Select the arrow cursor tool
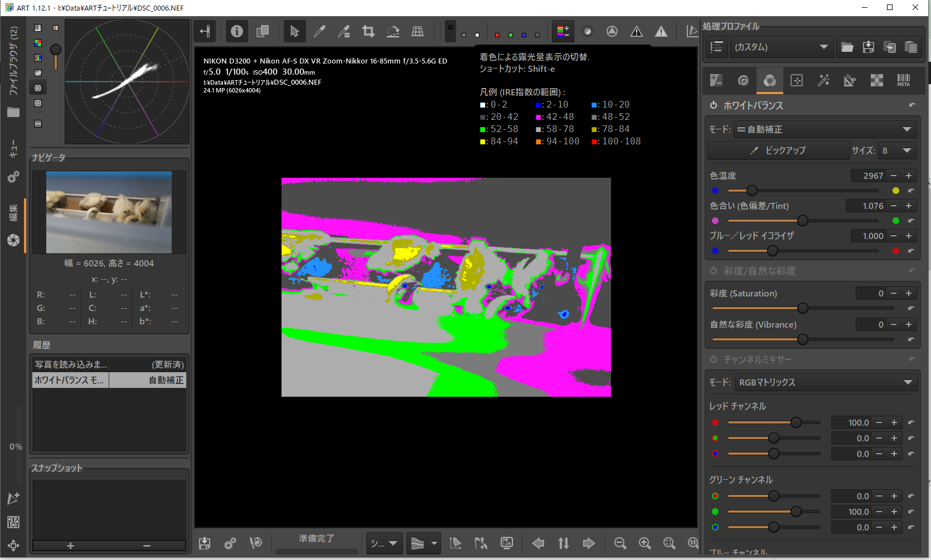Viewport: 931px width, 560px height. (x=294, y=31)
